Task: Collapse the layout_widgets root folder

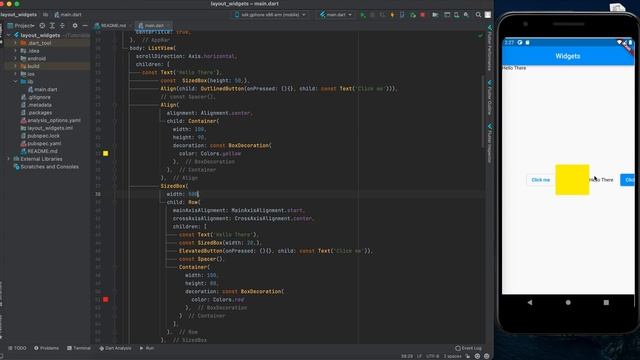Action: [x=9, y=35]
